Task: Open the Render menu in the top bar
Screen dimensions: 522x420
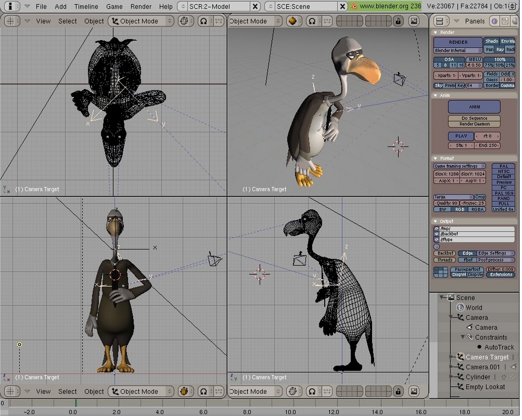Action: point(140,6)
